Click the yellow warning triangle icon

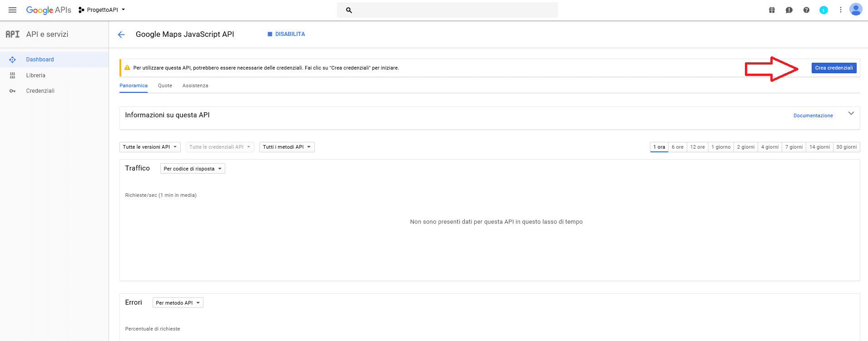tap(127, 68)
